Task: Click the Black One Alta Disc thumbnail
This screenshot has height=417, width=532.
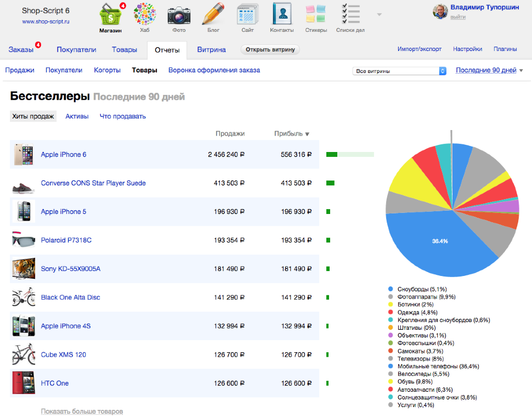Action: [x=24, y=297]
